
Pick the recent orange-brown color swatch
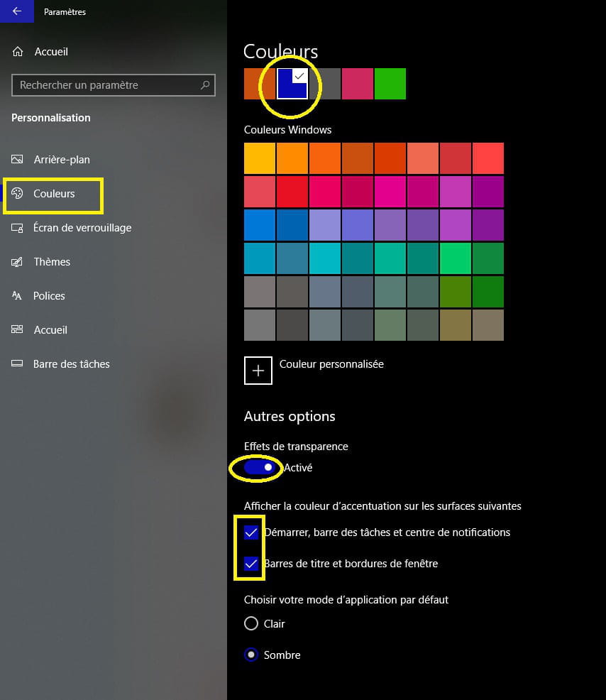coord(259,84)
